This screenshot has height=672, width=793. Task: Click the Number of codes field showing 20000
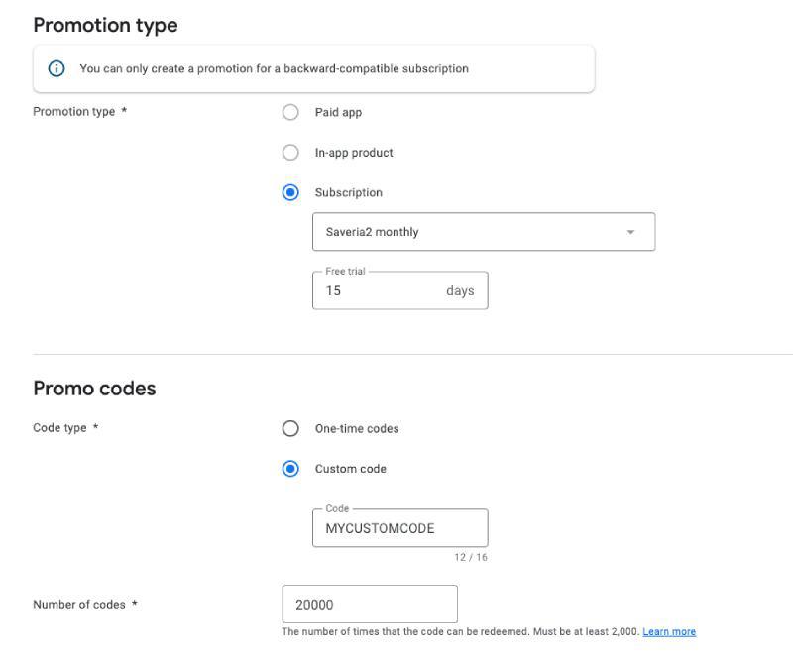(x=369, y=605)
